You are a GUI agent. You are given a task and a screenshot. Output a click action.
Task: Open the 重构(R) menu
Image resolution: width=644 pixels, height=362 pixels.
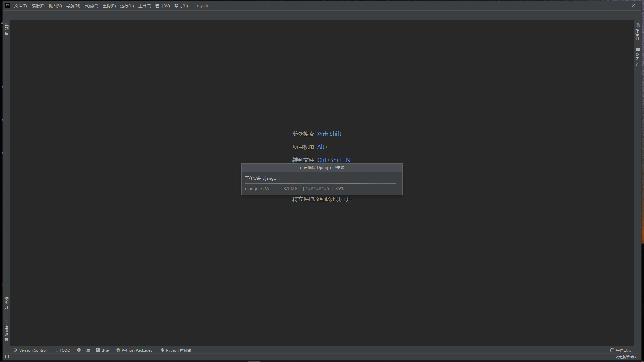[109, 6]
